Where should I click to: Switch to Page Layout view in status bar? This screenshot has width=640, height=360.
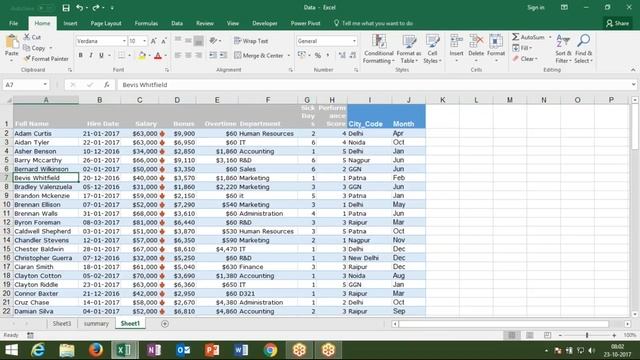point(529,335)
